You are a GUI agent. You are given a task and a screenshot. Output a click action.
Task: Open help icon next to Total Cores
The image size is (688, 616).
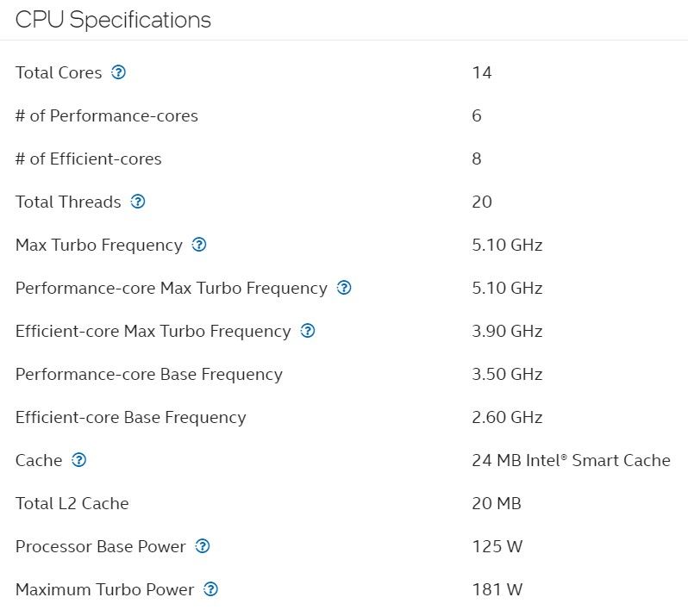tap(118, 72)
